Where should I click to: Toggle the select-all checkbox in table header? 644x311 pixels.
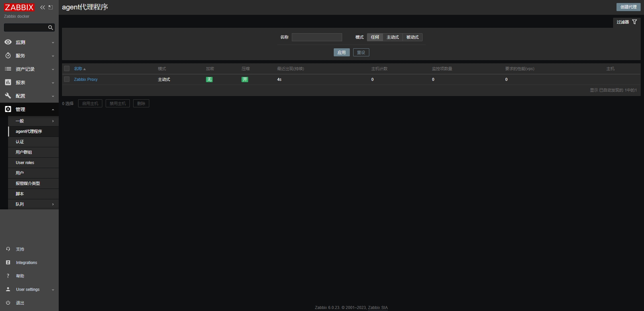[67, 68]
